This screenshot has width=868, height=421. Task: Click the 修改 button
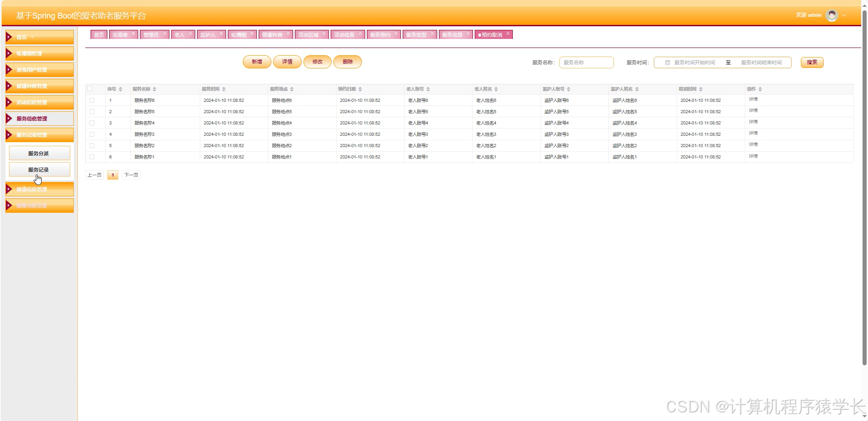(318, 62)
